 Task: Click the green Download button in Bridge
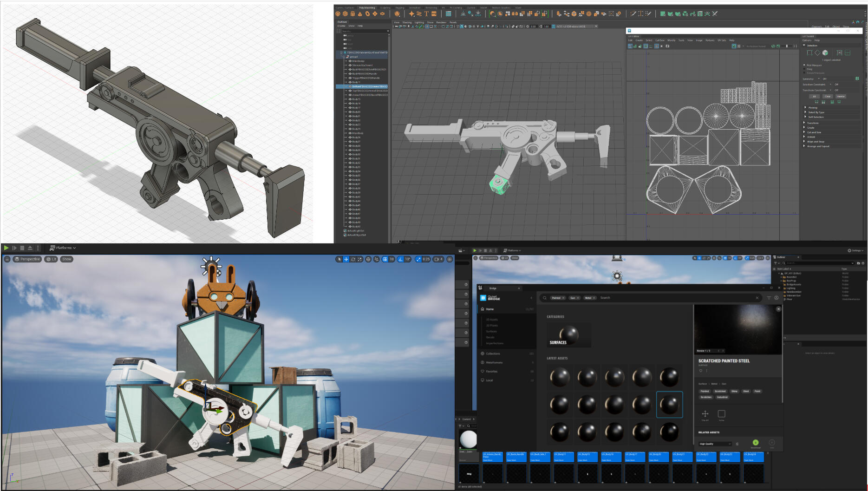pos(755,443)
